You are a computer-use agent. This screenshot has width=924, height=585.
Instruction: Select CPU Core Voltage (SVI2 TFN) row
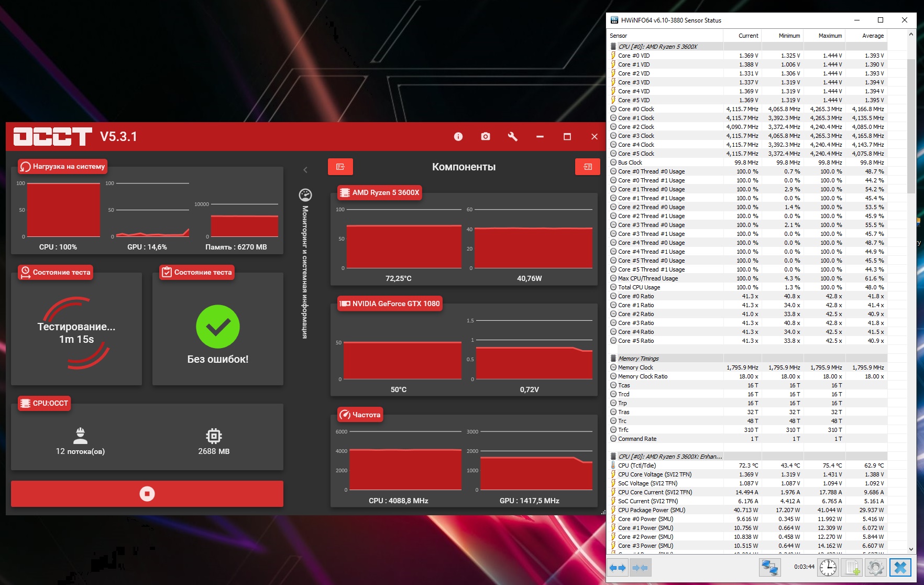click(x=747, y=474)
